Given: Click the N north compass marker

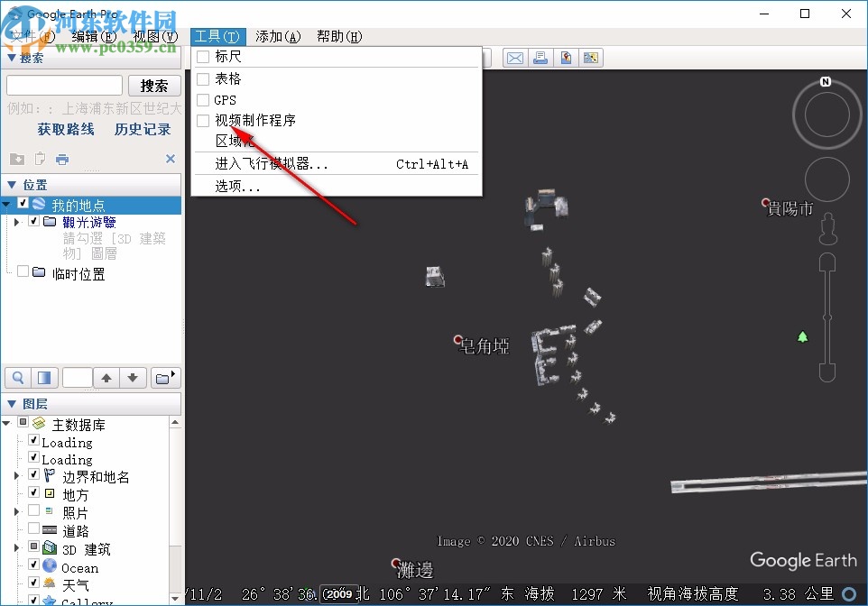Looking at the screenshot, I should pyautogui.click(x=826, y=81).
